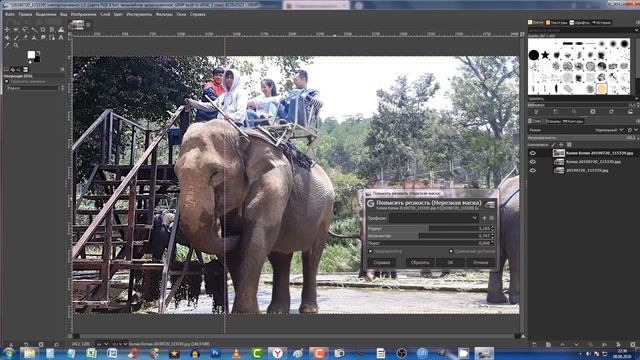Switch to the Каналы tab
The height and width of the screenshot is (360, 640).
pyautogui.click(x=552, y=121)
